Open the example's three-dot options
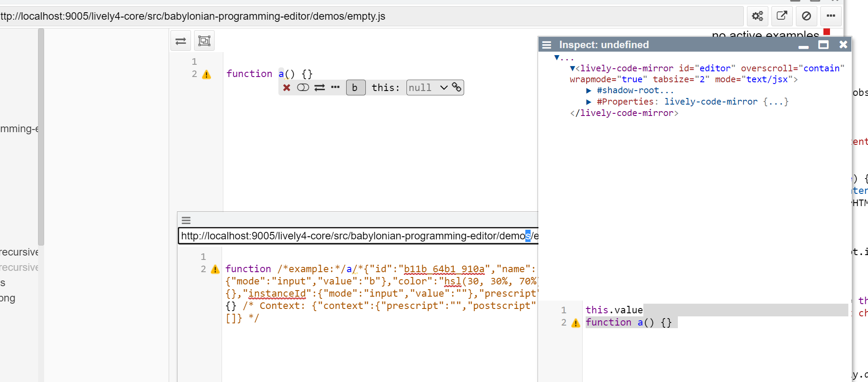 point(335,87)
